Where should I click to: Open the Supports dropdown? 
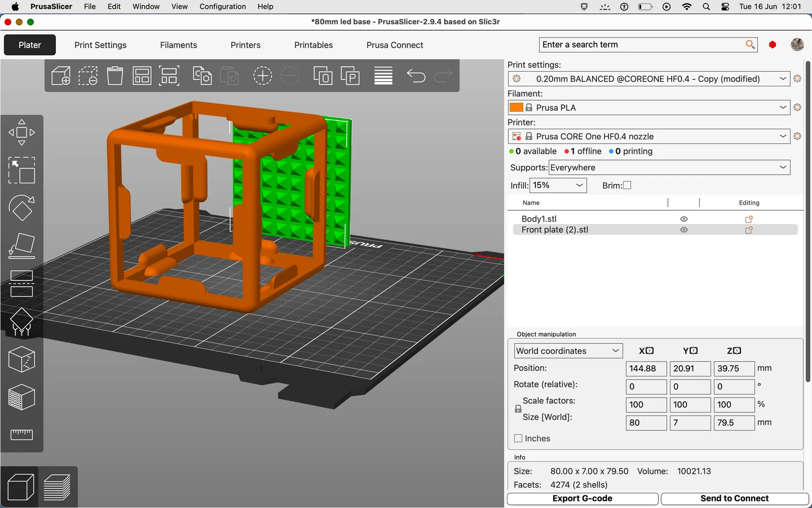(669, 168)
